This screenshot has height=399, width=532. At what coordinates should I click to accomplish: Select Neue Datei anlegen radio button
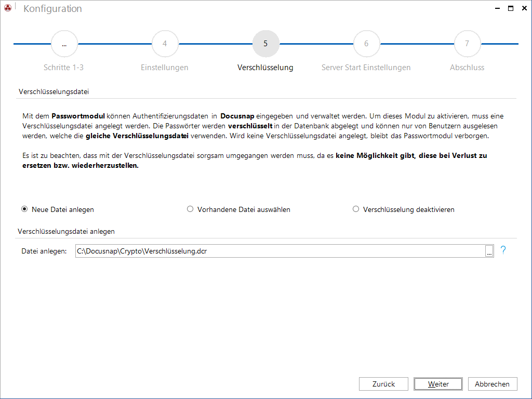[24, 209]
